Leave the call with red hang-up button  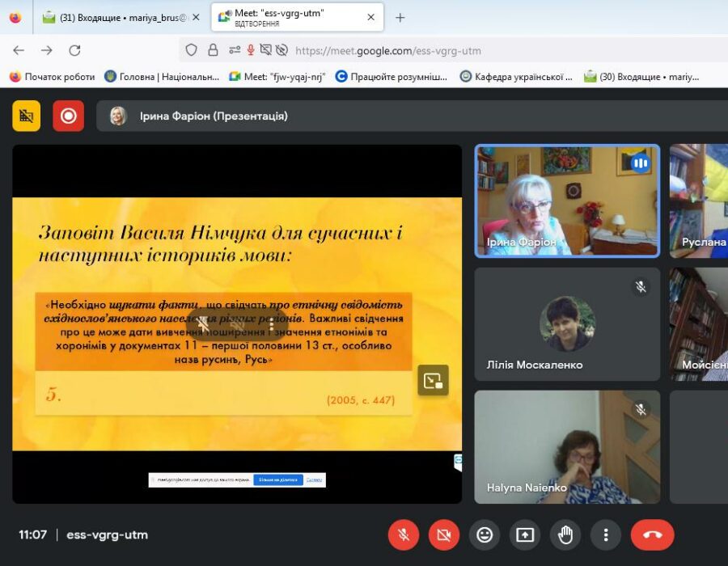click(x=652, y=534)
